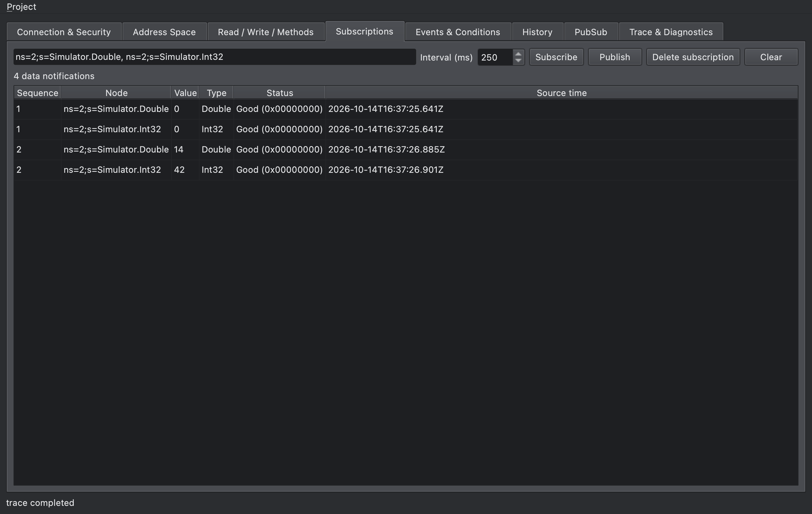Click the trace completed status text
Image resolution: width=812 pixels, height=514 pixels.
pyautogui.click(x=40, y=503)
